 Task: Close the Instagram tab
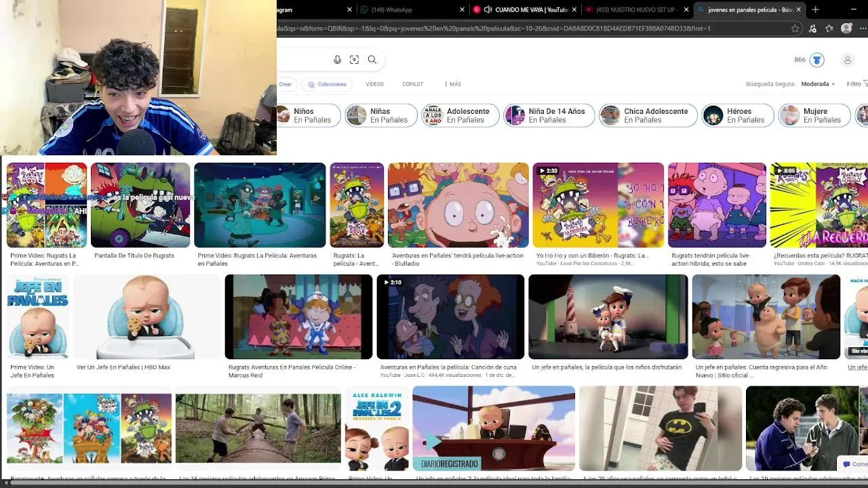[x=350, y=9]
